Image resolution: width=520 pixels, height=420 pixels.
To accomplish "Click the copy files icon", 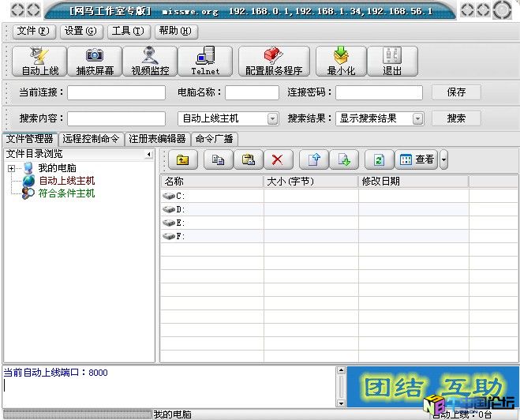I will [219, 159].
